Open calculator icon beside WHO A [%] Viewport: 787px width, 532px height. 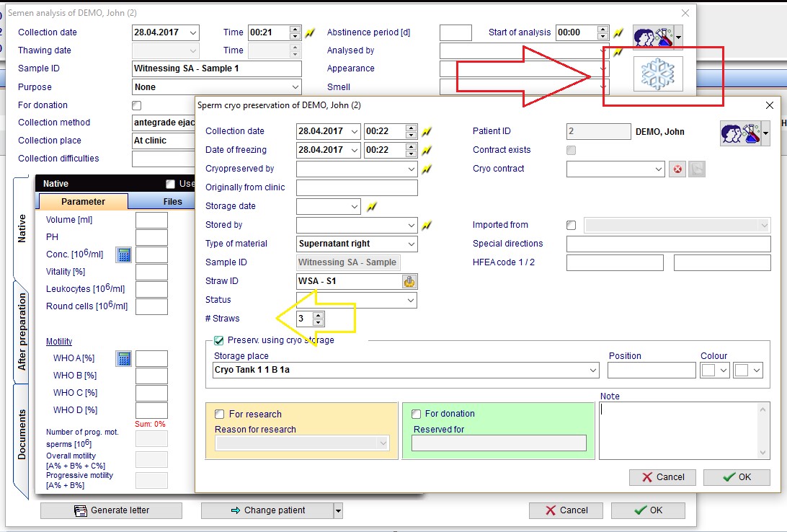123,358
